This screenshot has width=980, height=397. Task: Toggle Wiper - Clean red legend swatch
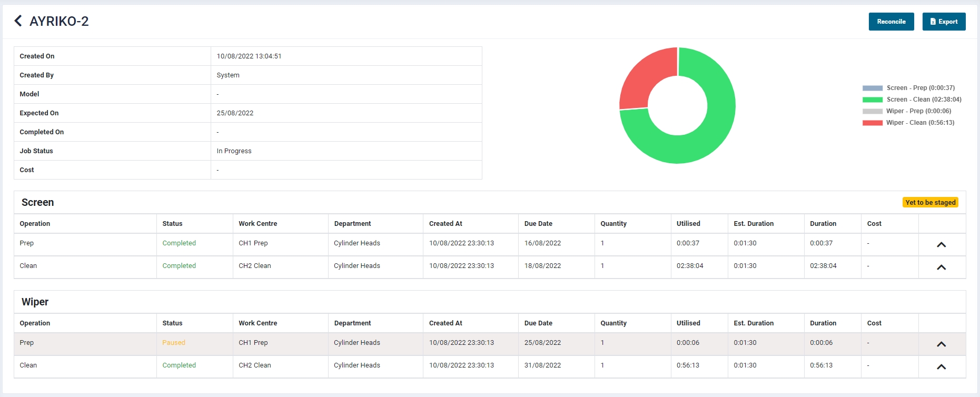pos(872,123)
